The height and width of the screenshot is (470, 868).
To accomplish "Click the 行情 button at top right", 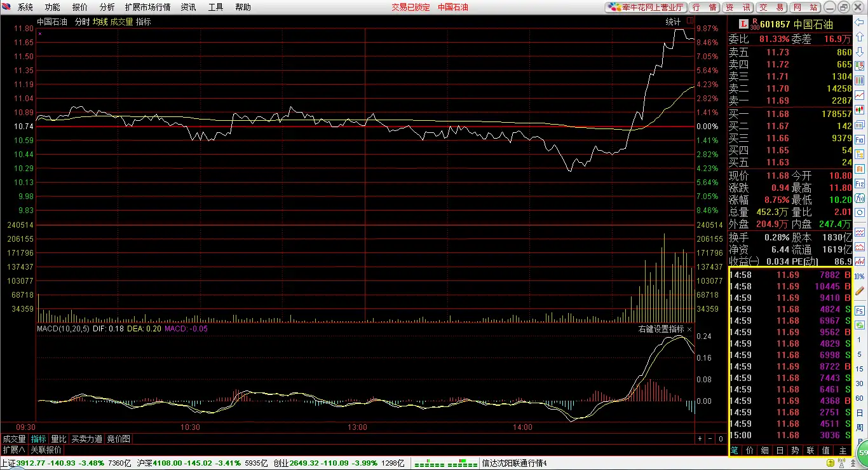I will 705,7.
